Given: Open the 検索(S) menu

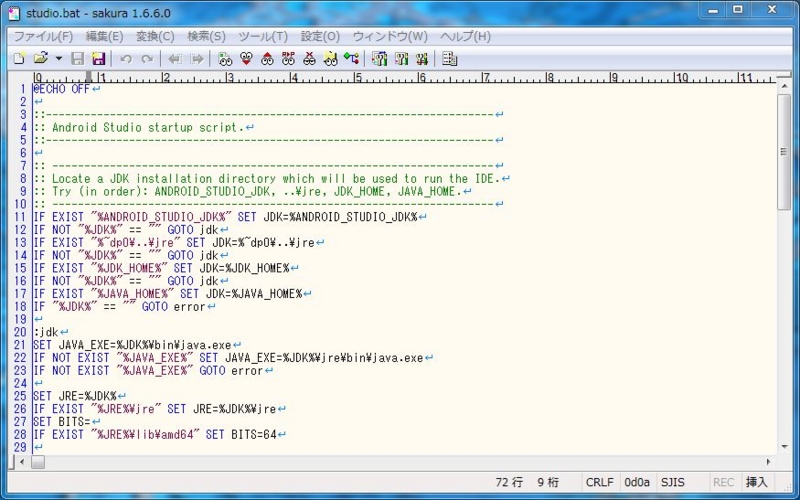Looking at the screenshot, I should [206, 36].
